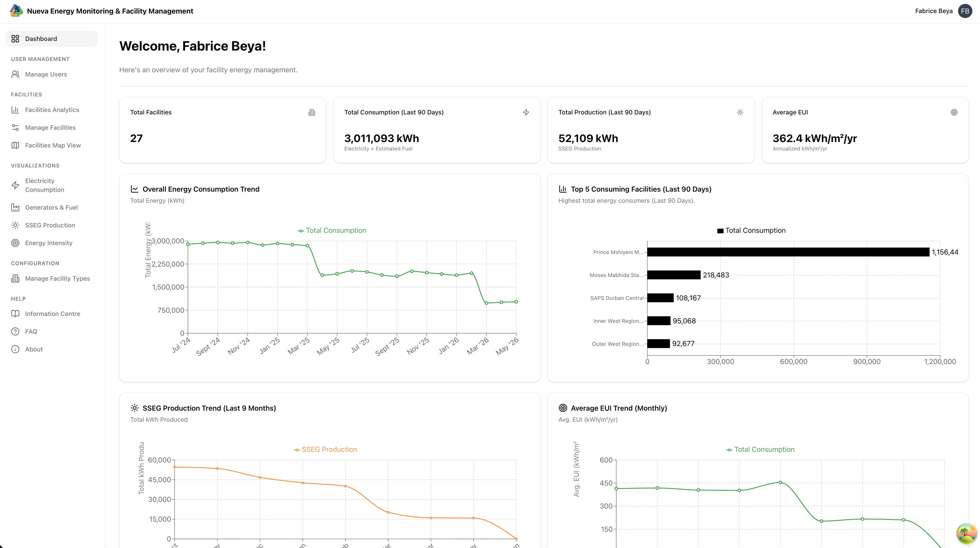
Task: Click the Information Centre book icon
Action: [x=15, y=313]
